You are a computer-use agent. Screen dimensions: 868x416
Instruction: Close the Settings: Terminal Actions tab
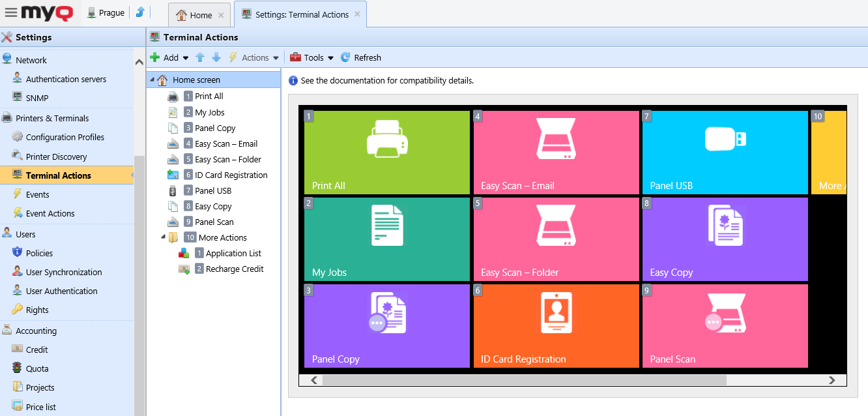(357, 14)
